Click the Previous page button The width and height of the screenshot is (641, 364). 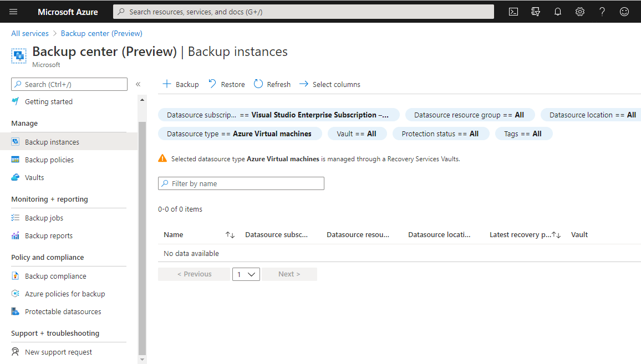pyautogui.click(x=194, y=274)
